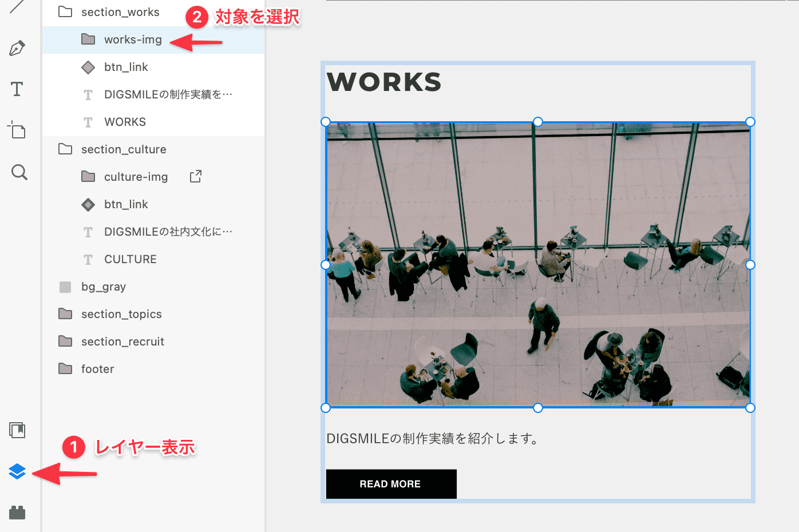Screen dimensions: 799x532
Task: Click text icon beside WORKS layer
Action: coord(88,122)
